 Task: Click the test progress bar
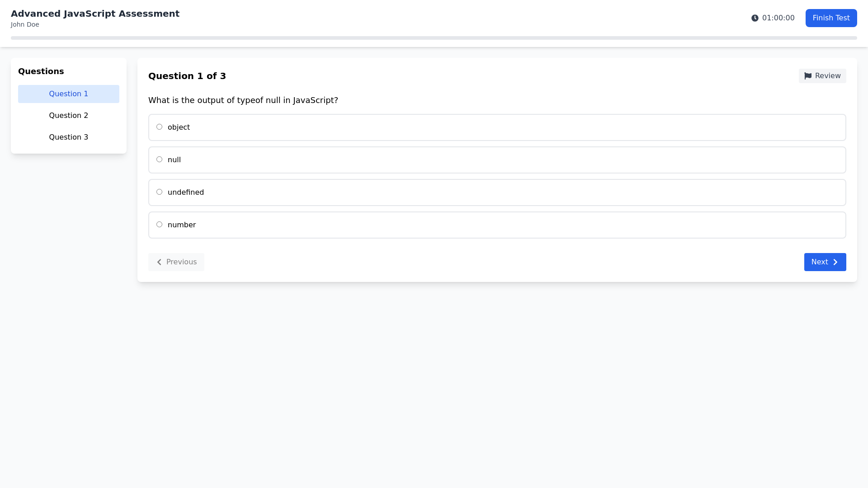tap(434, 38)
